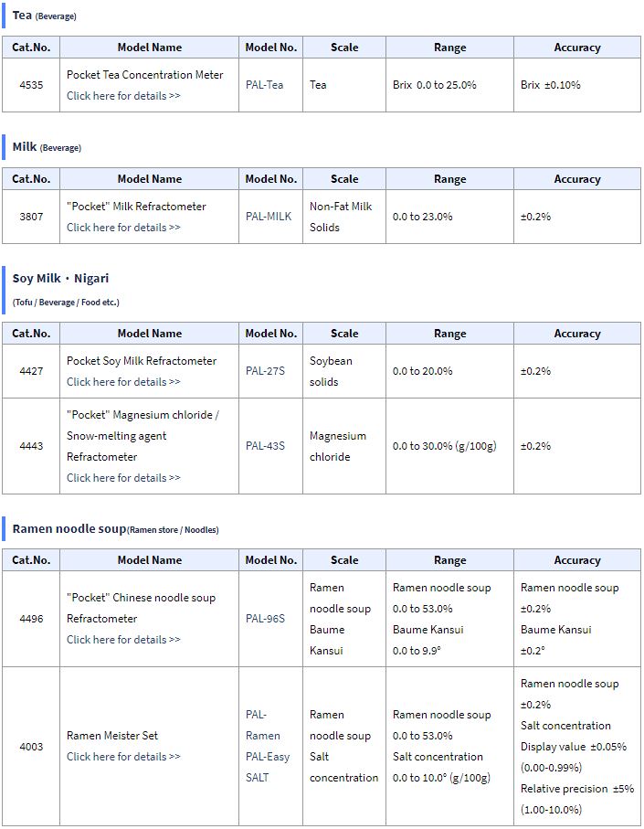
Task: Click the range 0.0 to 30.0% (g/100g)
Action: (x=444, y=446)
